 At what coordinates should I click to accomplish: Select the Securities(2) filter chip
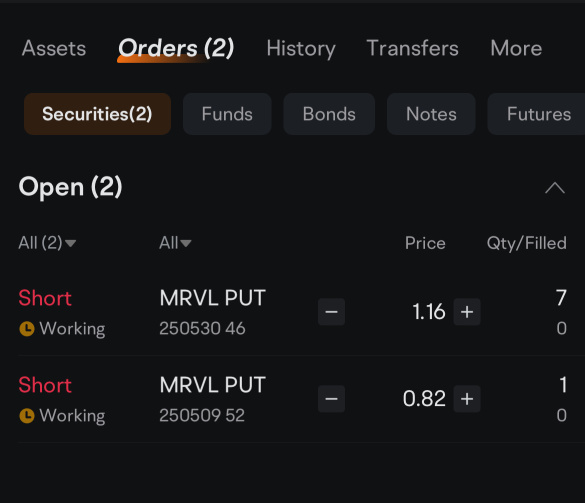97,114
